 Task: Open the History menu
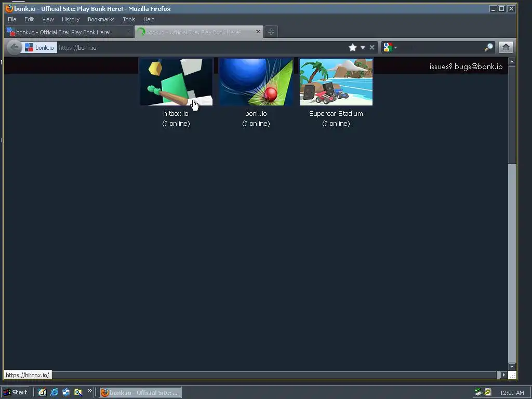click(x=71, y=19)
